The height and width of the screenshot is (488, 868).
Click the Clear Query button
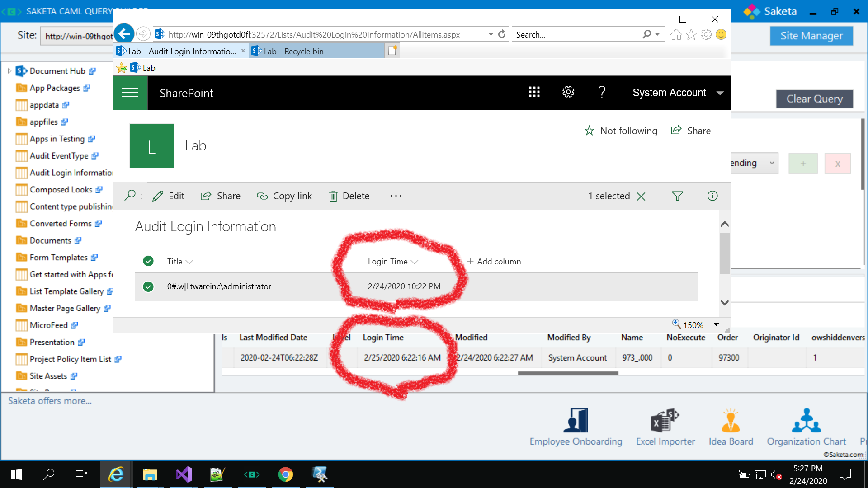(x=814, y=99)
